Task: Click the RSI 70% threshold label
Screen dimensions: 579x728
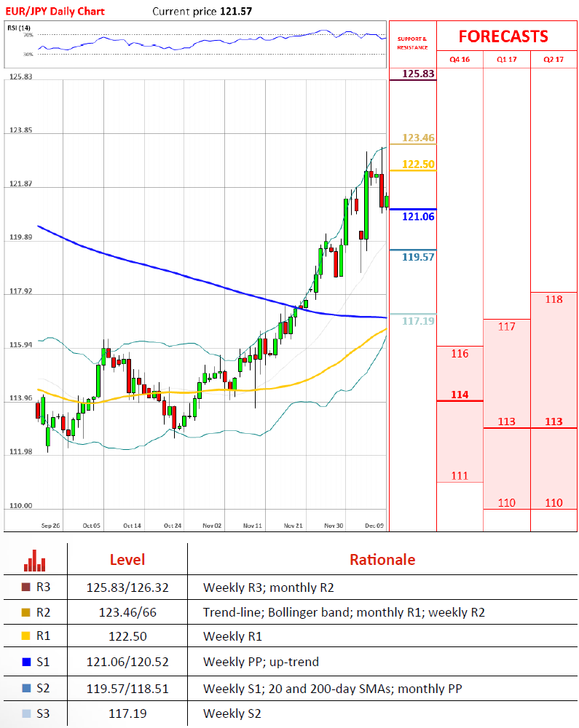Action: pyautogui.click(x=28, y=35)
